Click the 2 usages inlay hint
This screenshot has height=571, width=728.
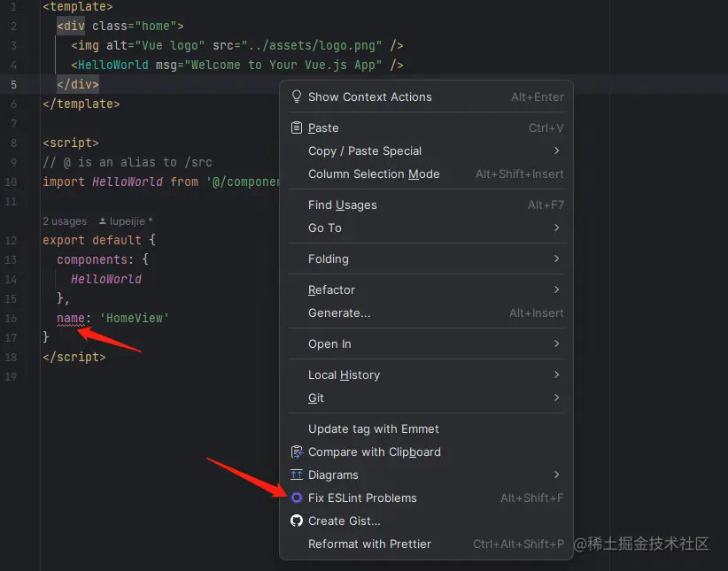point(65,221)
